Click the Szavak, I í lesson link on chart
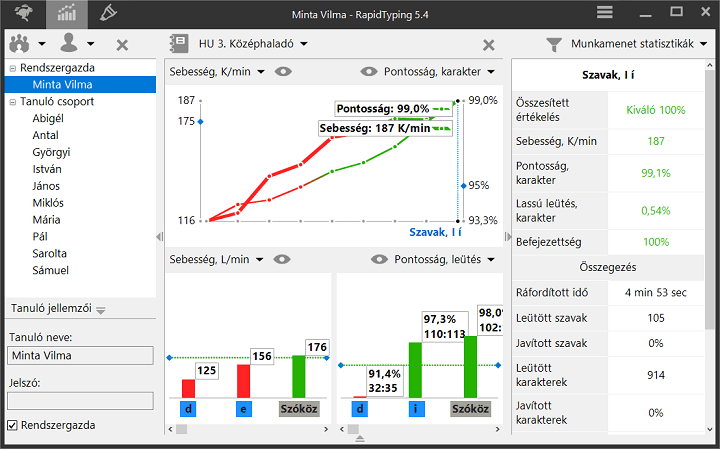 click(435, 232)
